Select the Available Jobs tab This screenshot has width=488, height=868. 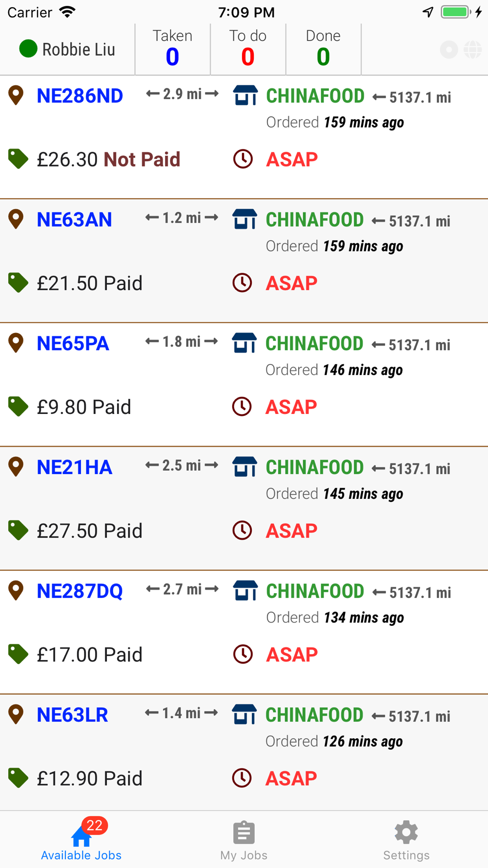click(81, 841)
